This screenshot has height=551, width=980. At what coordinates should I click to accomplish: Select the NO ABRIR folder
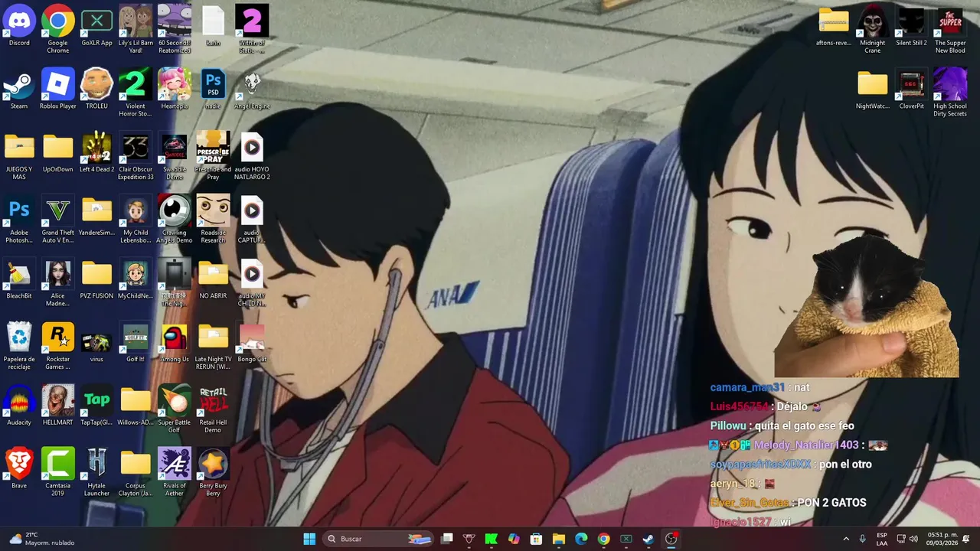click(x=213, y=279)
